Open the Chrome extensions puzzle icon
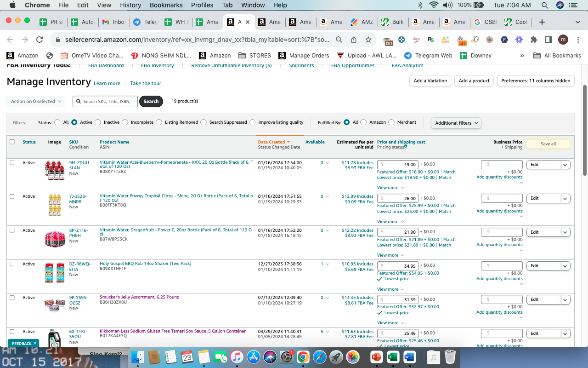The image size is (588, 368). tap(534, 40)
